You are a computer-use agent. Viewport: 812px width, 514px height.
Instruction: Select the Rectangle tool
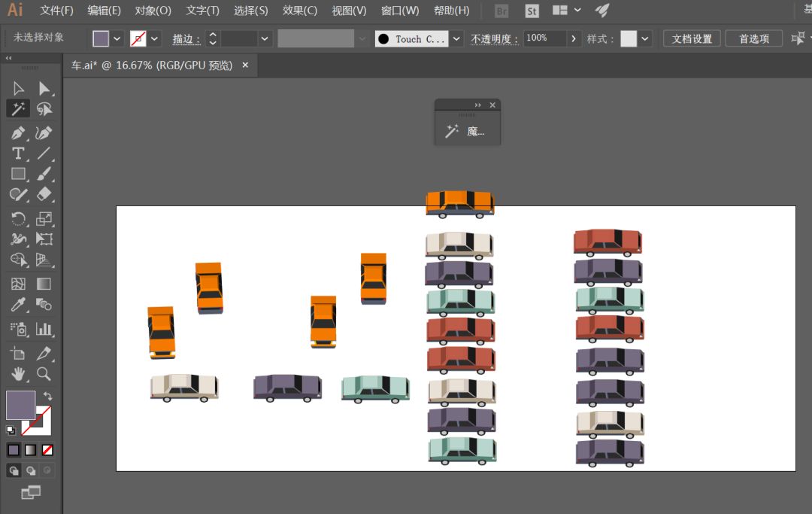(18, 174)
